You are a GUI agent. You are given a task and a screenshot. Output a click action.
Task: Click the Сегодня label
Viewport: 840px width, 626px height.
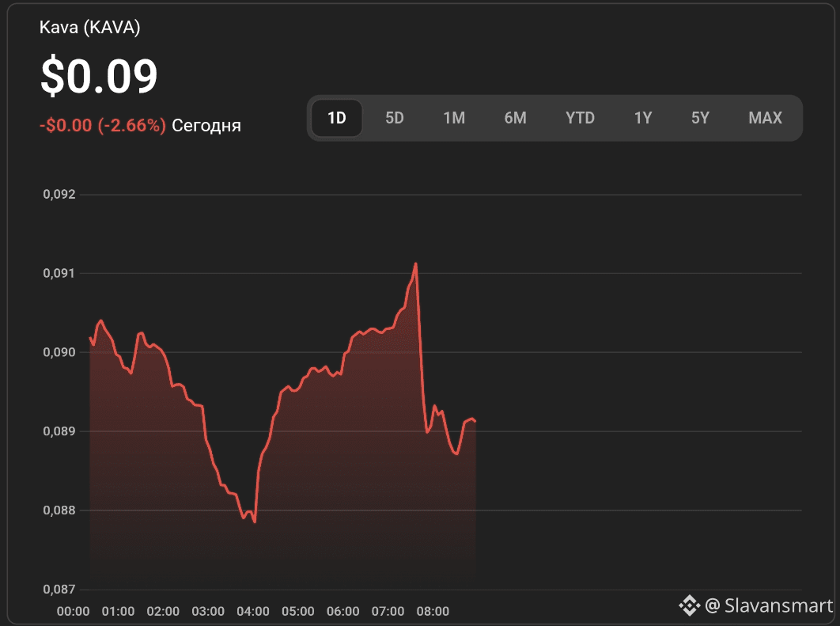(206, 126)
